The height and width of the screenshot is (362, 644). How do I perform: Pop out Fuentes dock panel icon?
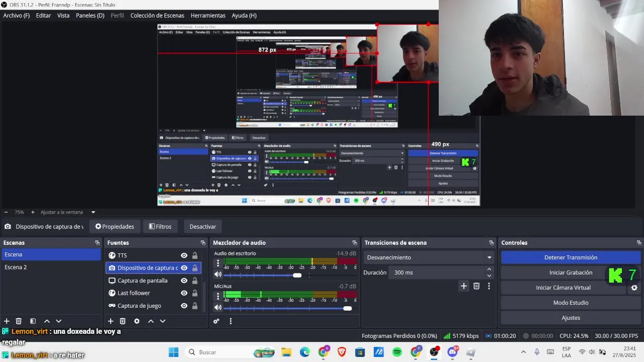[x=203, y=243]
